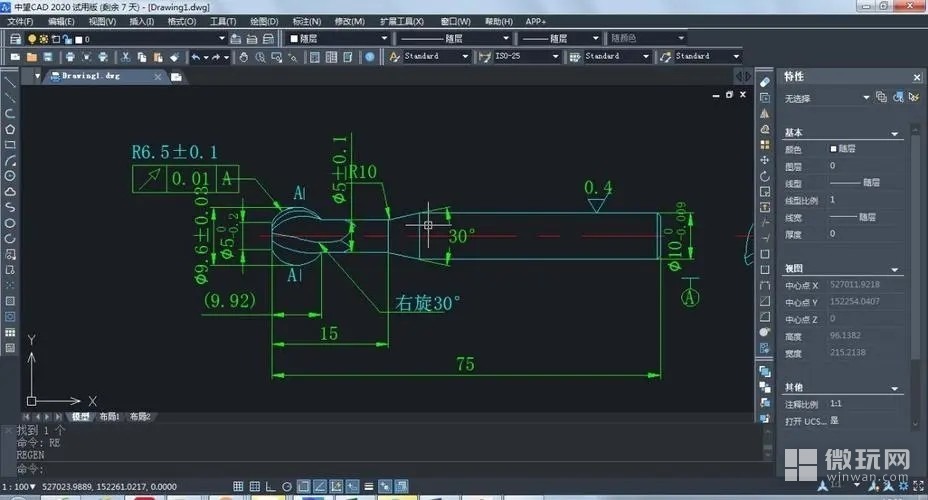Click the Cut scissors icon
928x500 pixels.
coord(125,57)
